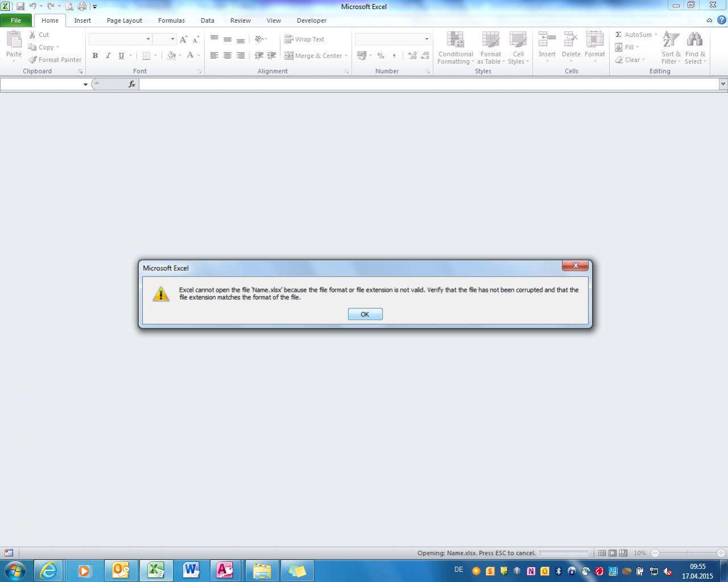
Task: Open the Borders dropdown arrow
Action: (155, 56)
